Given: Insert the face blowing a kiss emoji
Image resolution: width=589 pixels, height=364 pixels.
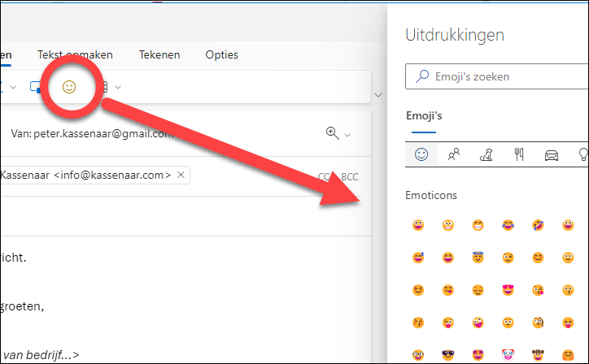Looking at the screenshot, I should (538, 290).
